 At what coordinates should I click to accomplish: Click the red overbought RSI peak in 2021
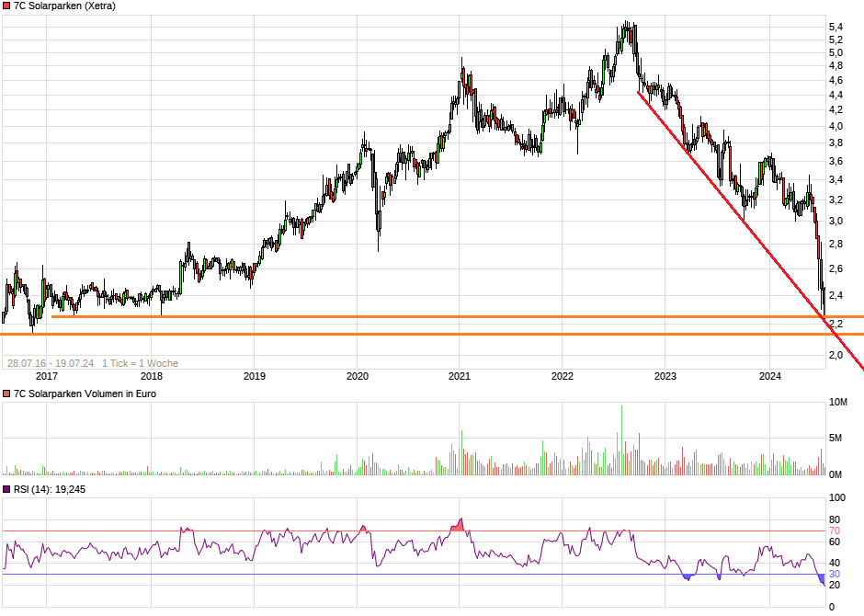click(460, 525)
